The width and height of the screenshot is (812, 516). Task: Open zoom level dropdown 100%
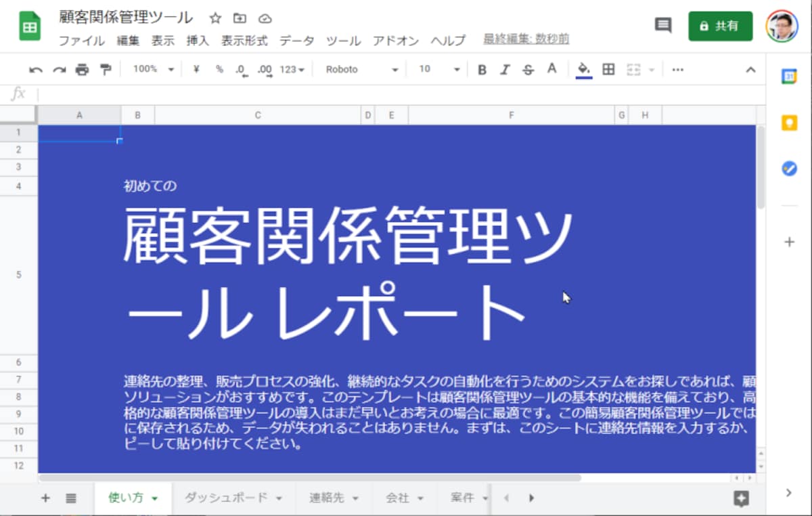pyautogui.click(x=153, y=69)
